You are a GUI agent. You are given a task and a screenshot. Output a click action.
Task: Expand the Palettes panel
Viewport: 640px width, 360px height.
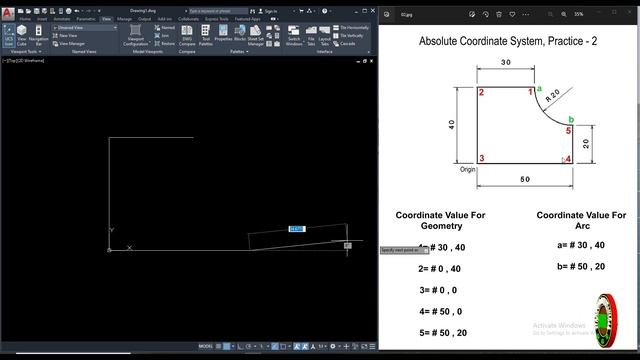tap(239, 52)
